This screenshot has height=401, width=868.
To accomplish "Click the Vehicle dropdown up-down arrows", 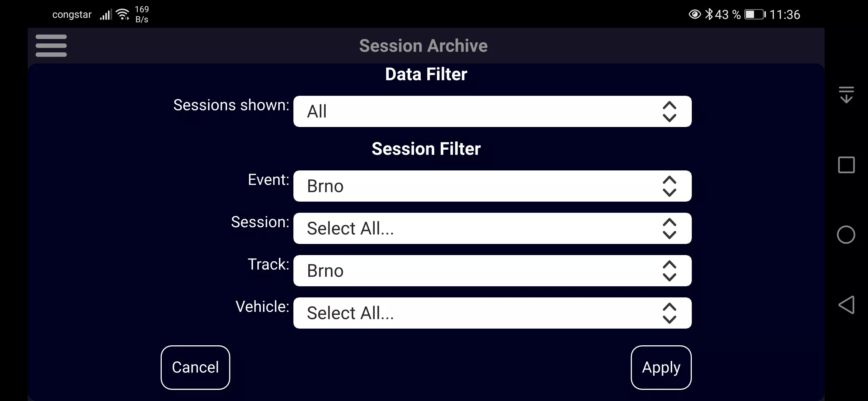I will [x=669, y=313].
